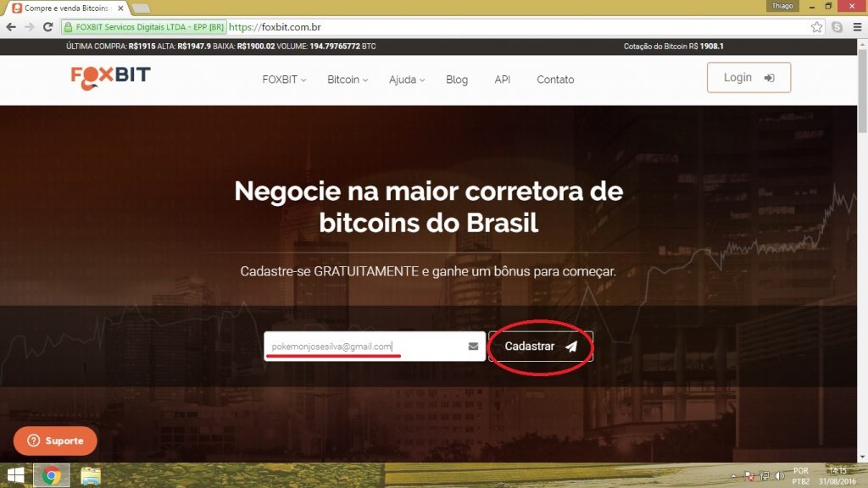Open File Explorer from the taskbar
This screenshot has width=868, height=488.
point(91,476)
